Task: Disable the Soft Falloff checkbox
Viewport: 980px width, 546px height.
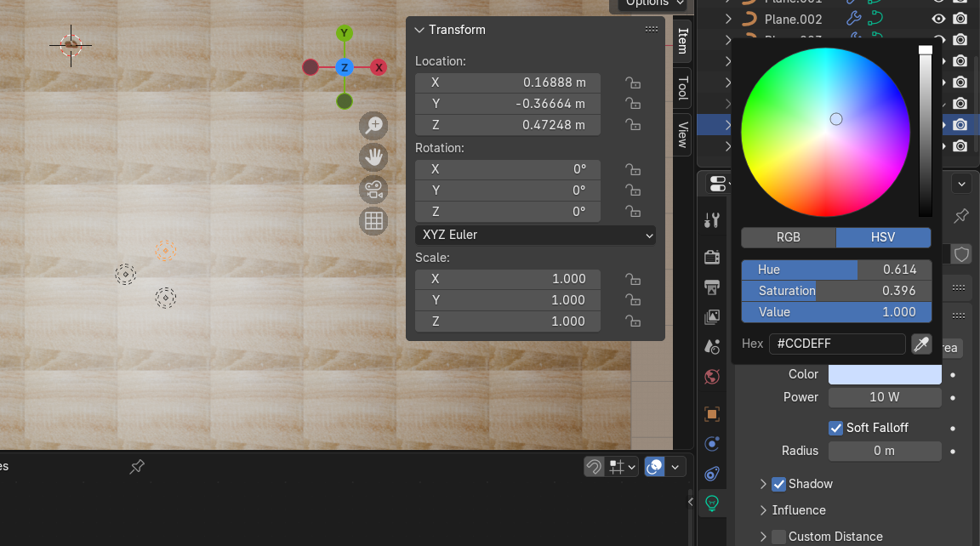Action: 835,428
